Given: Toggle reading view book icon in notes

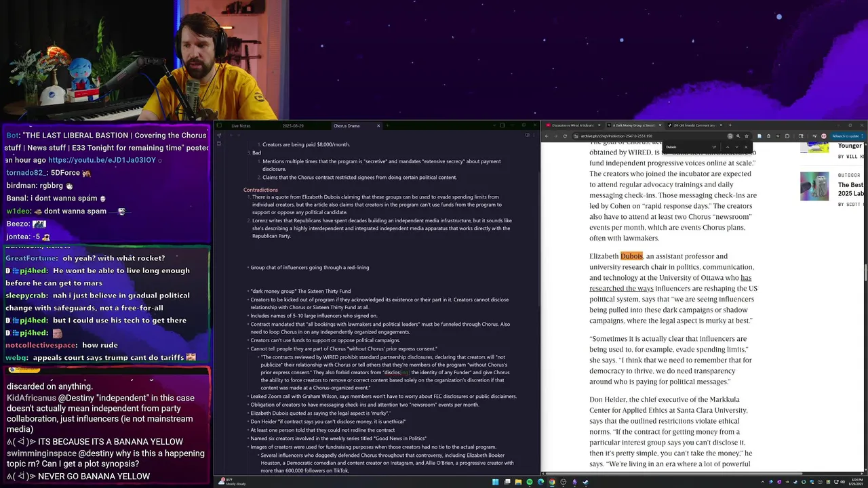Looking at the screenshot, I should [527, 135].
